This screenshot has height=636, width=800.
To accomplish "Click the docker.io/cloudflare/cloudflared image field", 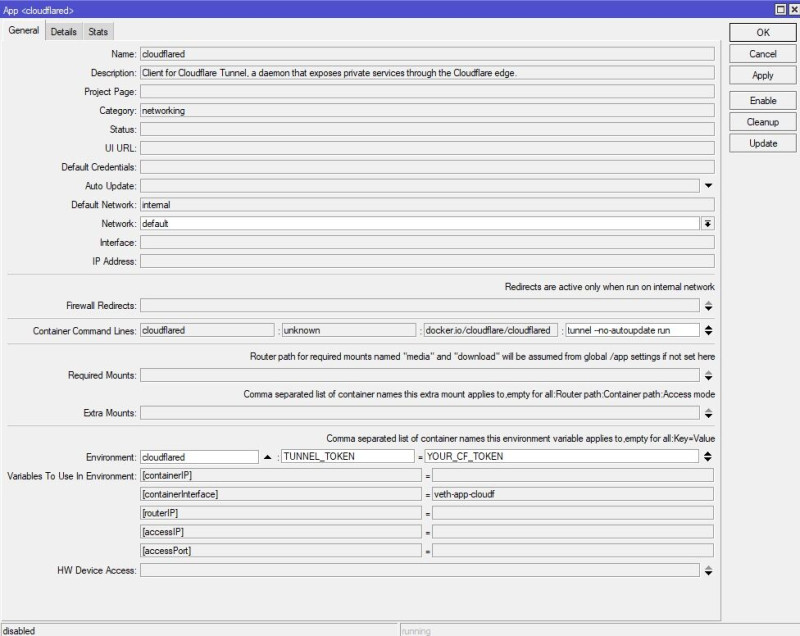I will tap(490, 330).
